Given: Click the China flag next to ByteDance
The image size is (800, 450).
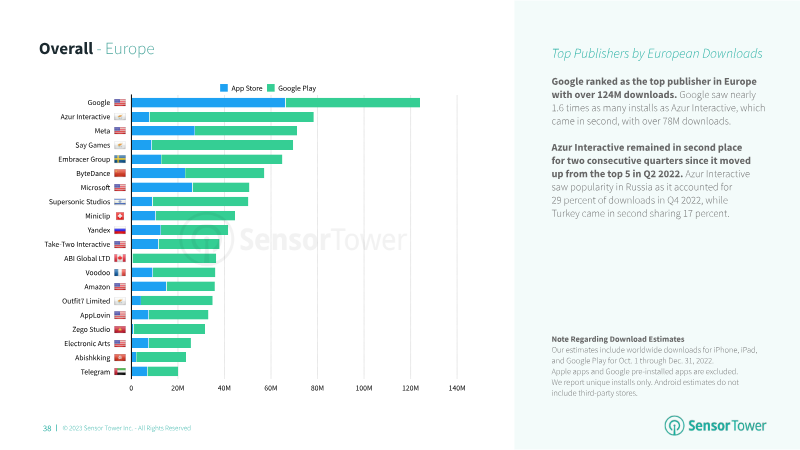Looking at the screenshot, I should [120, 173].
